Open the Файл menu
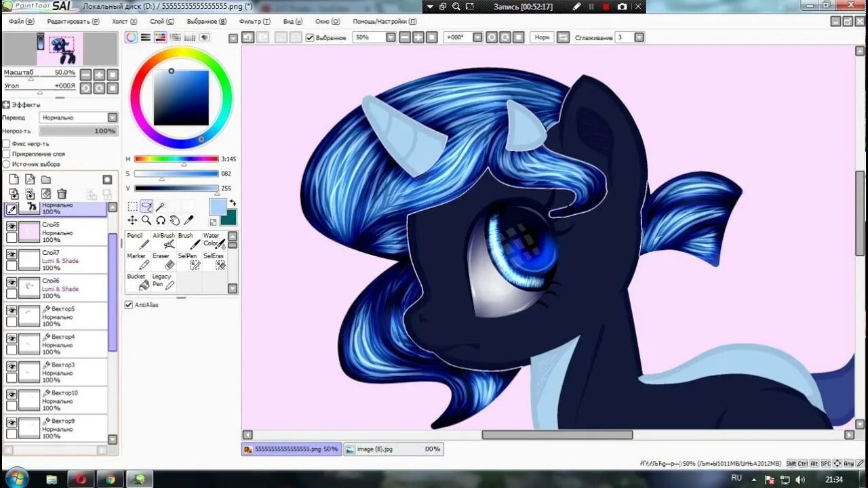This screenshot has width=868, height=488. click(x=21, y=21)
